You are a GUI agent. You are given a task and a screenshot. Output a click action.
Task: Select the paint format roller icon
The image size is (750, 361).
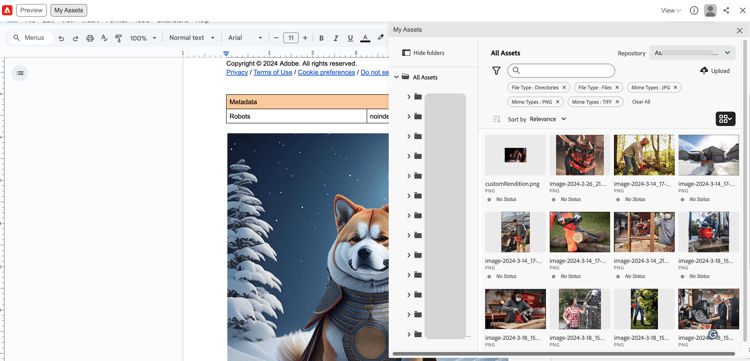[119, 38]
